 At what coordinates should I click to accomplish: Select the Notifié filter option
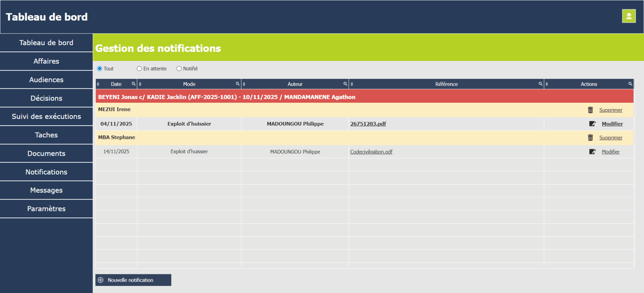click(179, 69)
